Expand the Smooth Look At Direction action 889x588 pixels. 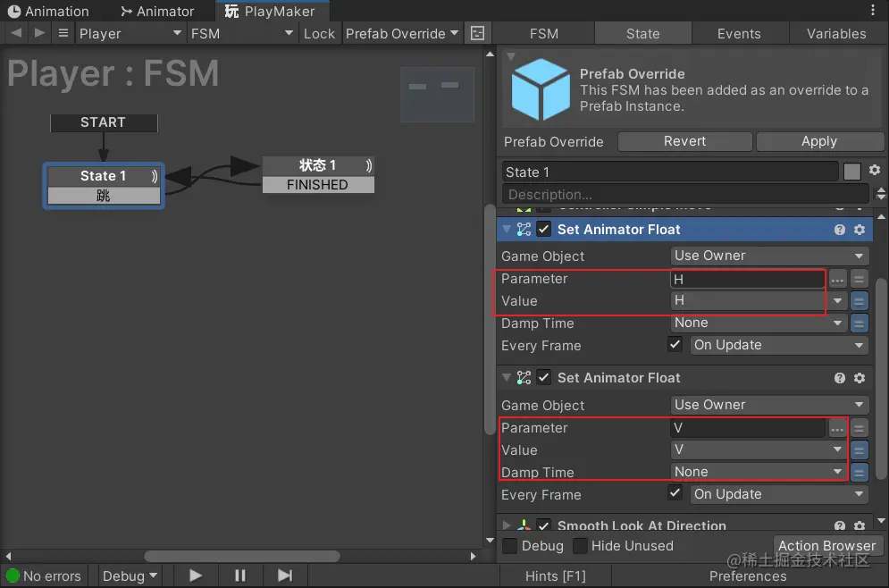click(507, 525)
